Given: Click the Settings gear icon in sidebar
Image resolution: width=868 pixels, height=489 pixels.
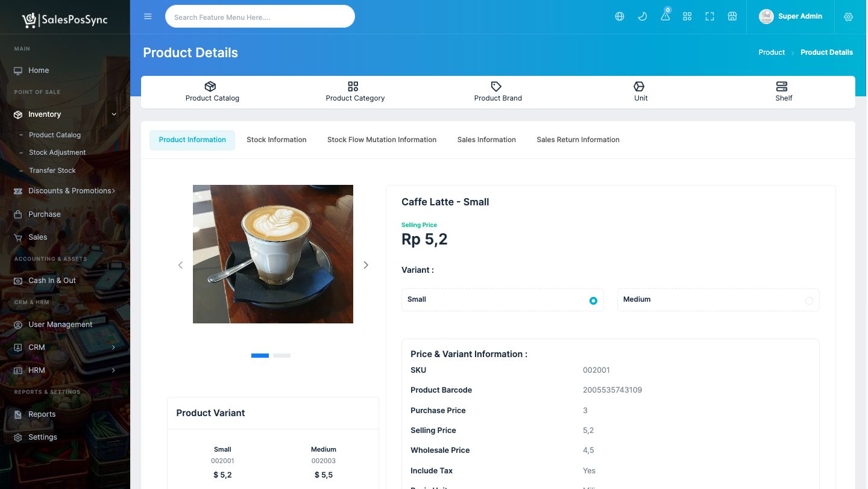Looking at the screenshot, I should pyautogui.click(x=18, y=437).
